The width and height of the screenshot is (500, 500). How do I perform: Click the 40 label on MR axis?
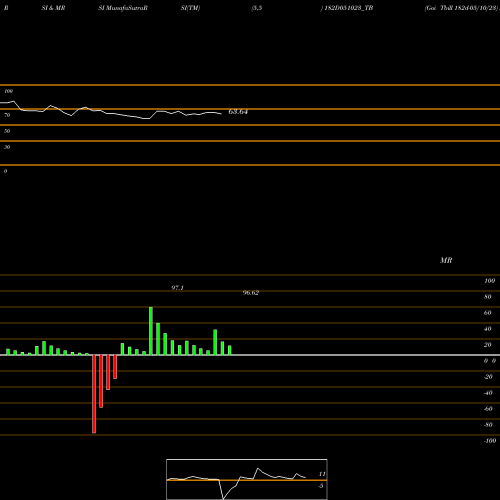pos(488,329)
